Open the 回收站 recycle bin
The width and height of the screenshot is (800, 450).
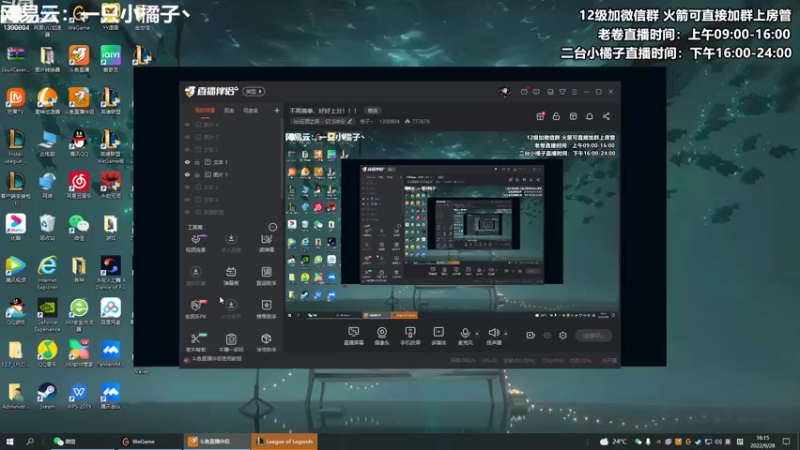[x=47, y=227]
